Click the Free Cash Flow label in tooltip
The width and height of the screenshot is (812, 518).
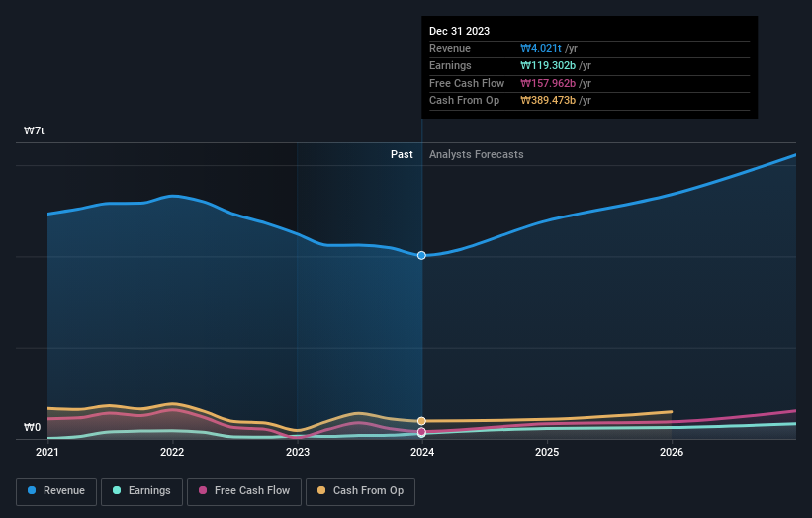(x=467, y=83)
